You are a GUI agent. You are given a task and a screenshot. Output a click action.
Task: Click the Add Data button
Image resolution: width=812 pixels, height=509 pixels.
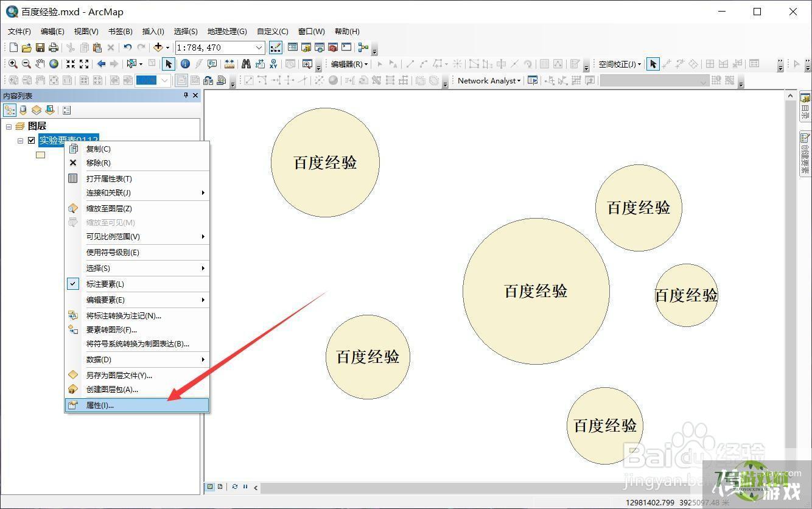point(158,47)
